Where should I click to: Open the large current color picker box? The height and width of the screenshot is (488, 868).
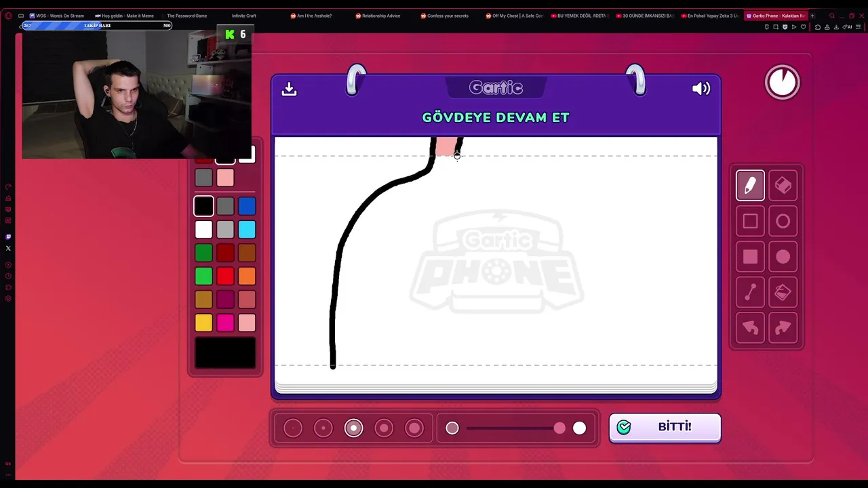(225, 352)
